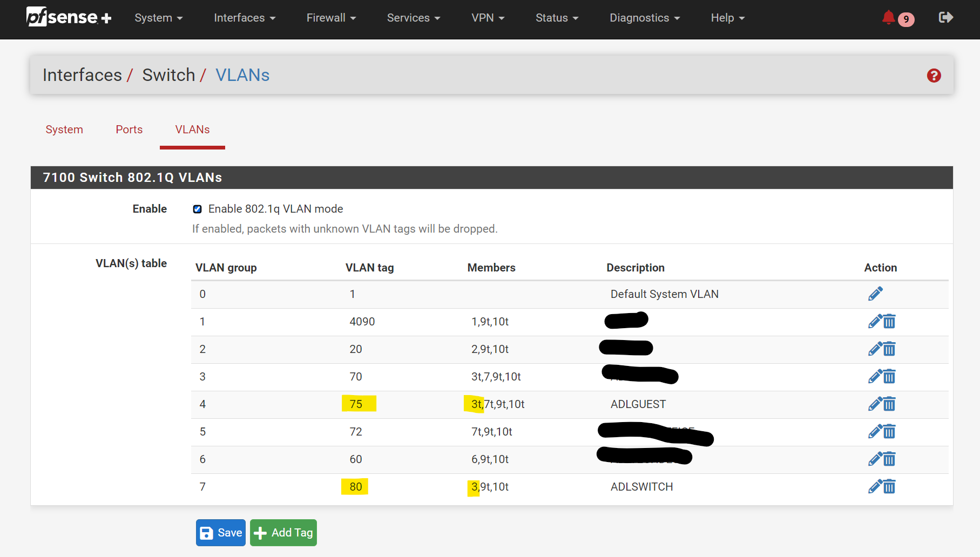
Task: Go to the pfSense+ logo home
Action: (x=69, y=17)
